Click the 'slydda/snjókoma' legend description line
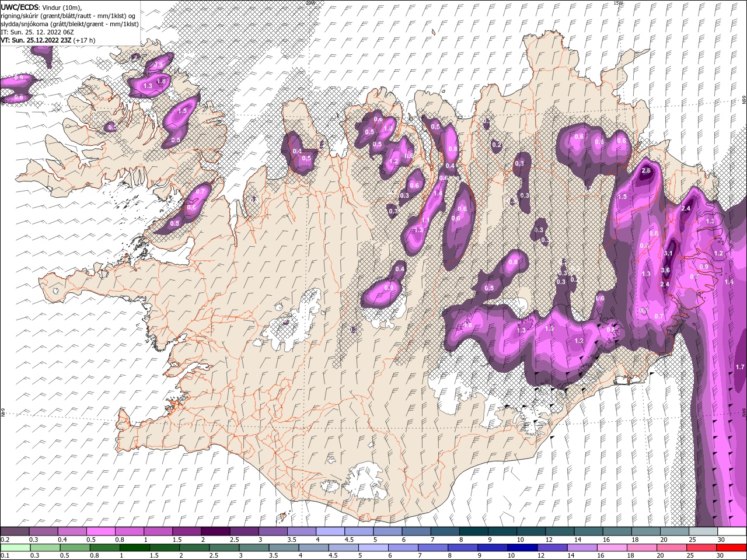This screenshot has width=747, height=560. coord(69,24)
